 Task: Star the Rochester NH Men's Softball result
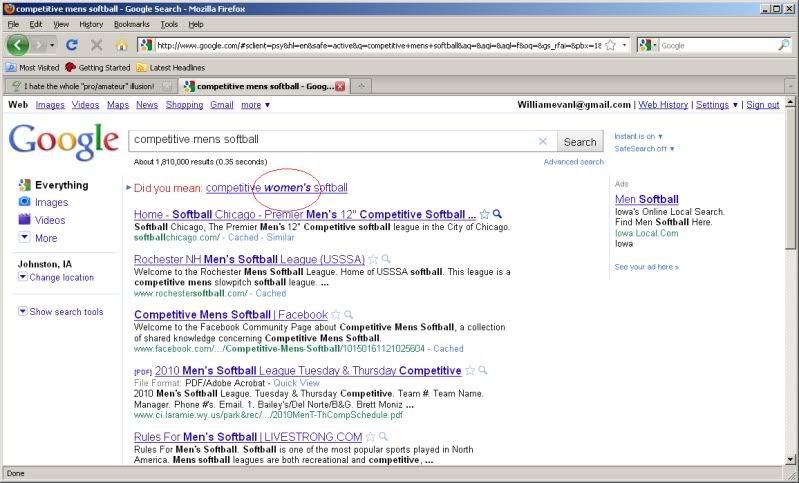tap(373, 259)
